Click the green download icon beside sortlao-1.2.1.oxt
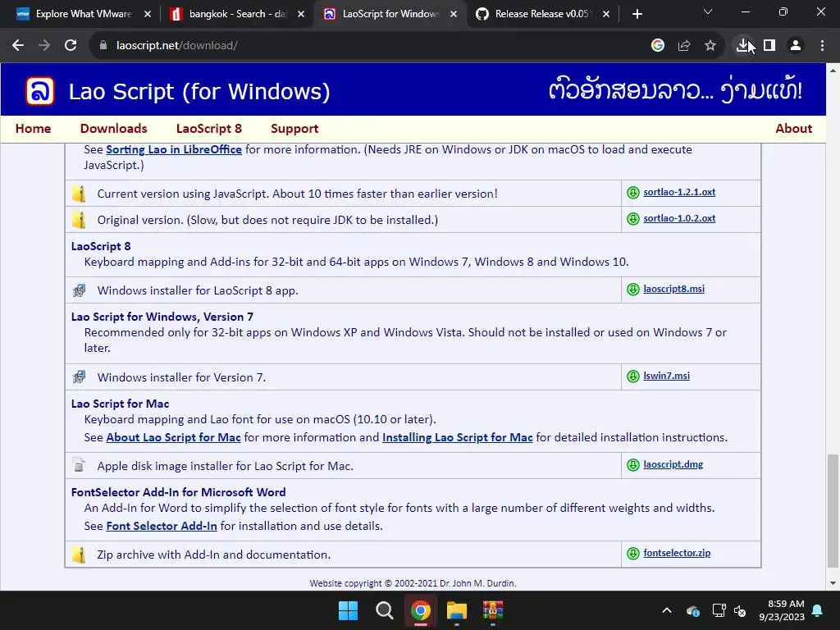 tap(633, 192)
